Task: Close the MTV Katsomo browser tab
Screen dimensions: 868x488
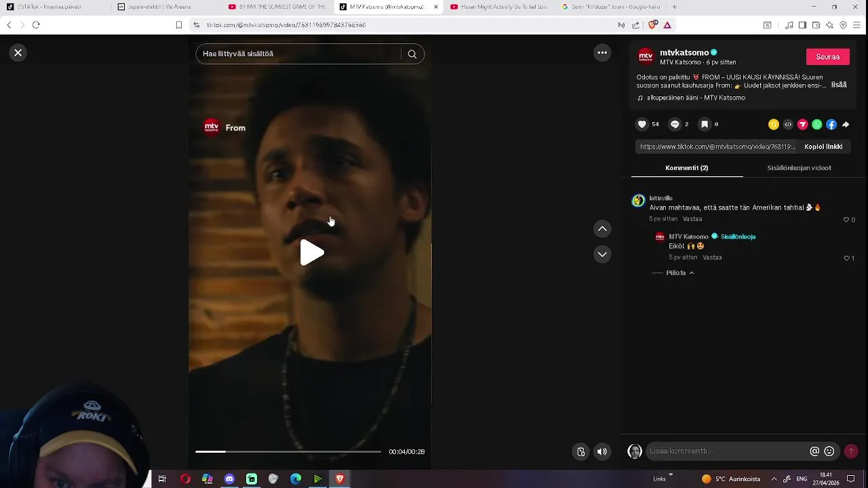Action: coord(435,7)
